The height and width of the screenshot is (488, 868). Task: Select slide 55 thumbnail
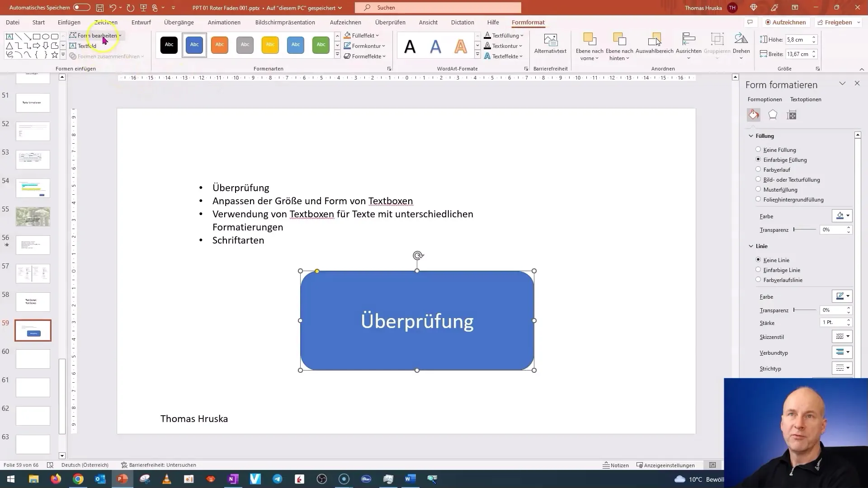coord(33,216)
